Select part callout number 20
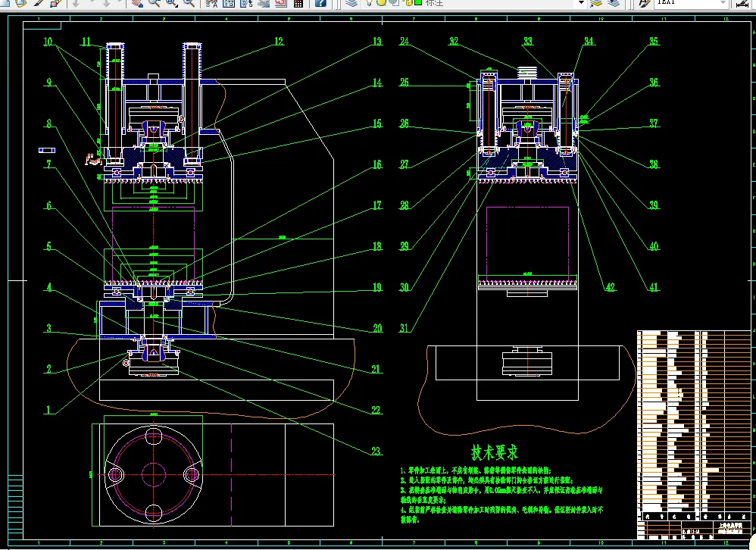756x550 pixels. pos(377,328)
